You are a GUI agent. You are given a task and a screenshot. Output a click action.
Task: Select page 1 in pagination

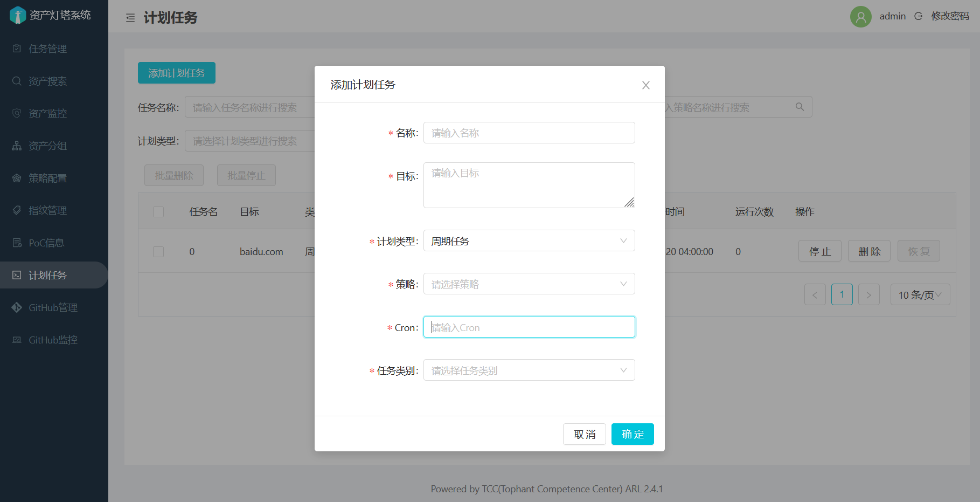842,294
